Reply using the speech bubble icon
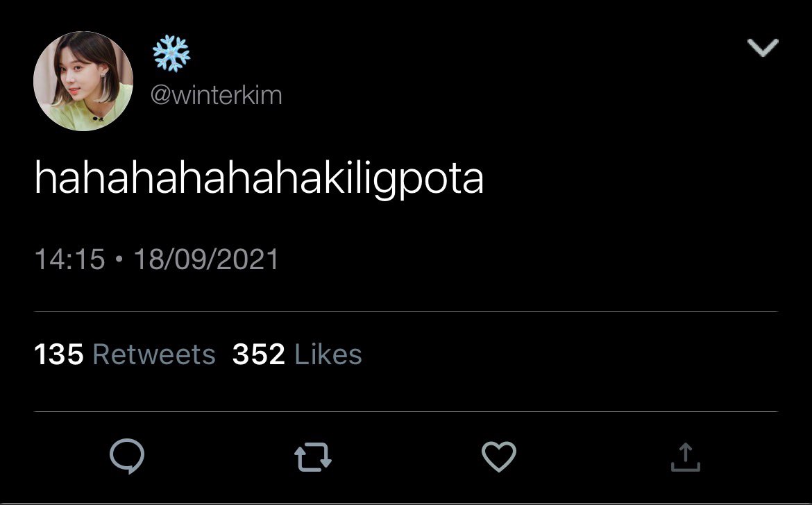Image resolution: width=812 pixels, height=505 pixels. click(x=127, y=456)
